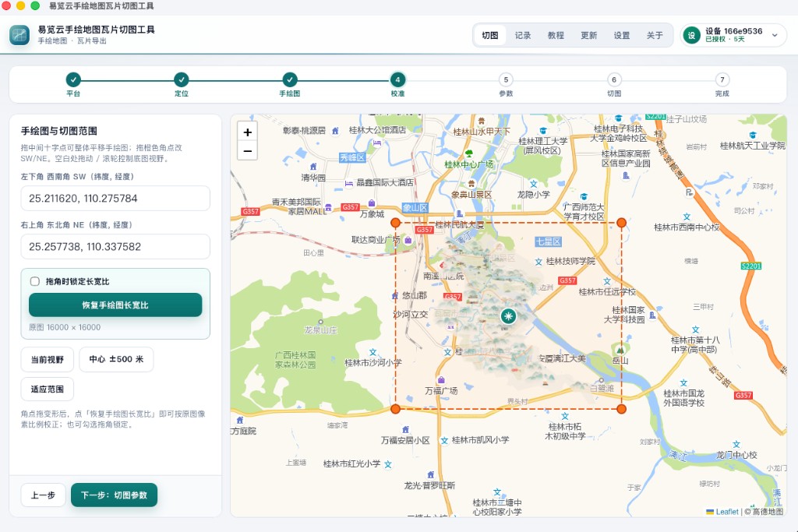Open the 更新 tab
The width and height of the screenshot is (798, 532).
[x=589, y=35]
